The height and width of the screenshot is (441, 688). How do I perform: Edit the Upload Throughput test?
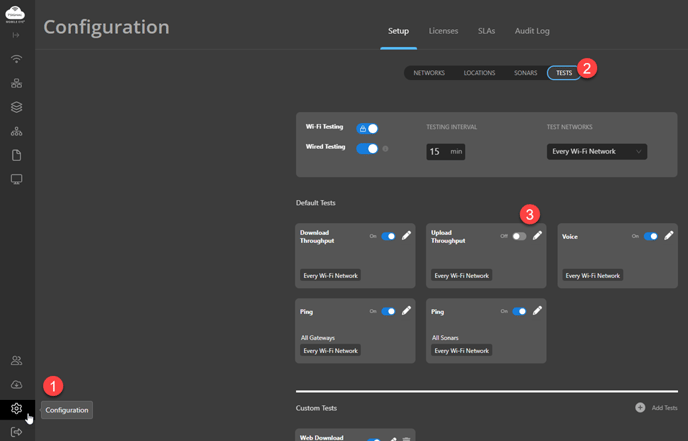(x=538, y=236)
